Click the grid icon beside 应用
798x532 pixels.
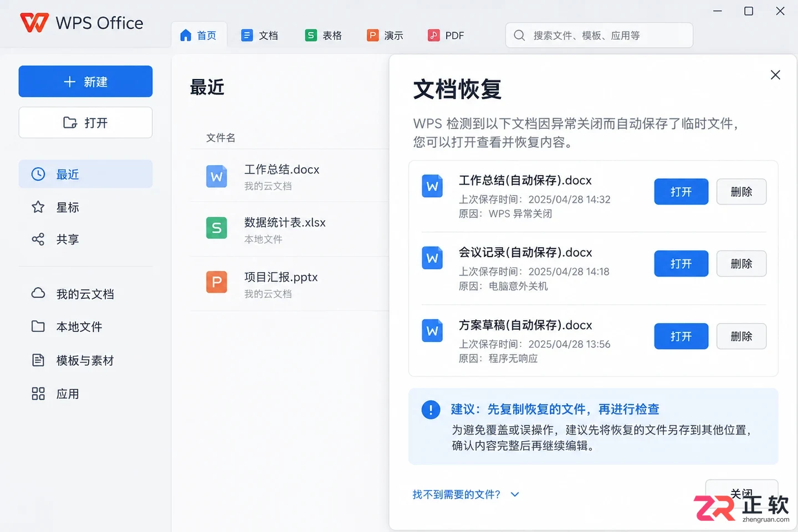coord(38,394)
